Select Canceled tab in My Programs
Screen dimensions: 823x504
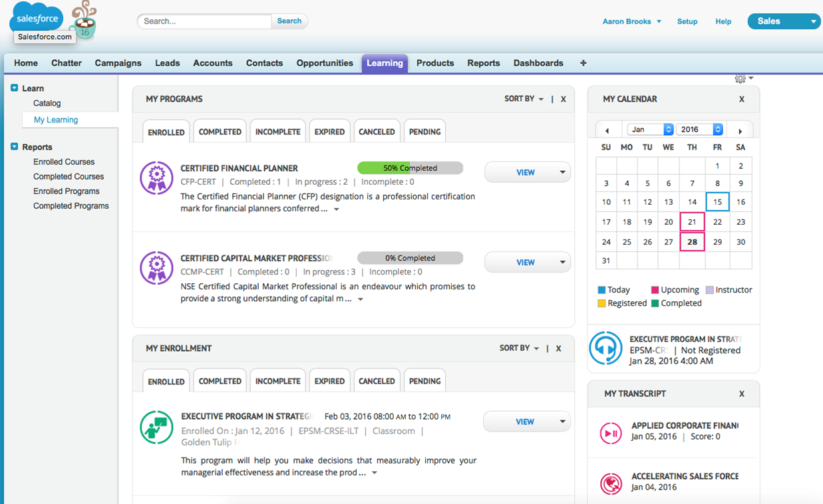[377, 132]
